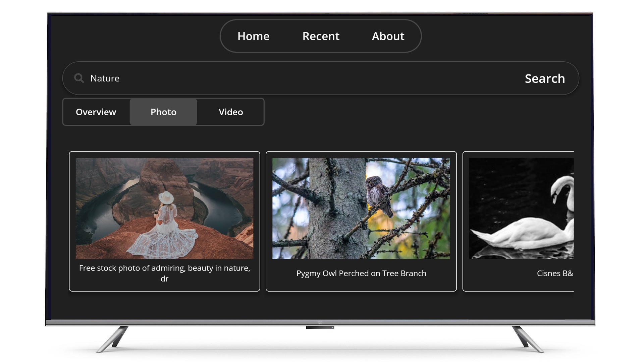This screenshot has height=362, width=644.
Task: Click the Overview/Photo/Video tab group
Action: 163,112
